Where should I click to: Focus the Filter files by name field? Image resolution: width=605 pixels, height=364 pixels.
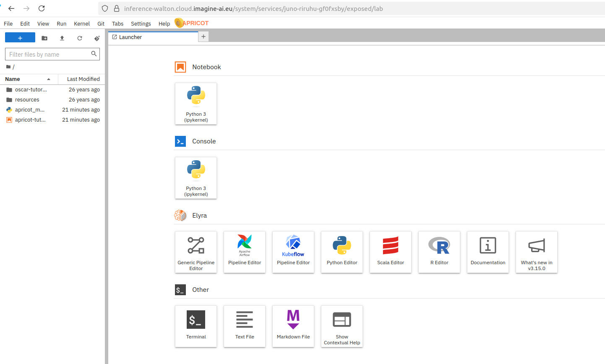point(48,55)
